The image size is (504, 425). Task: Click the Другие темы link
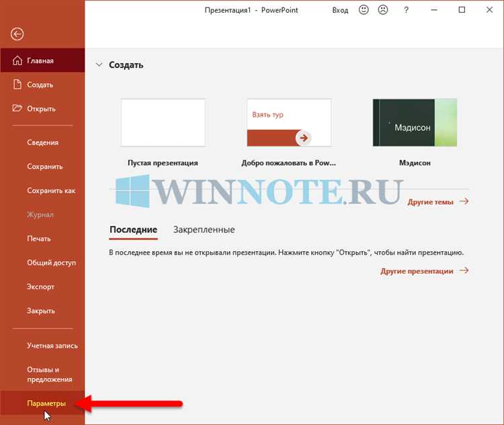tap(430, 202)
